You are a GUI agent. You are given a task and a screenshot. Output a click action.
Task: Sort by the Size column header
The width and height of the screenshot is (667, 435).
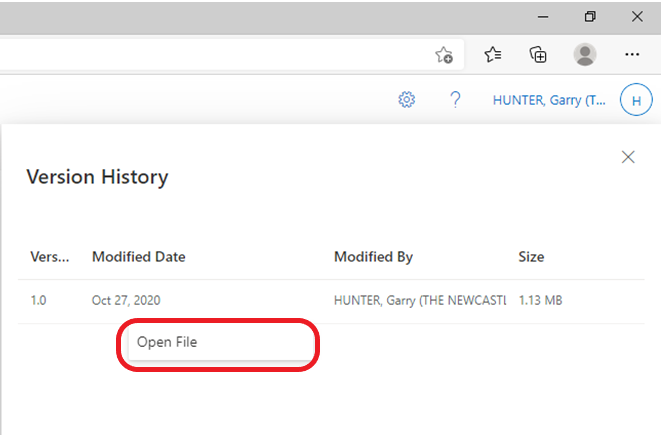pos(531,257)
